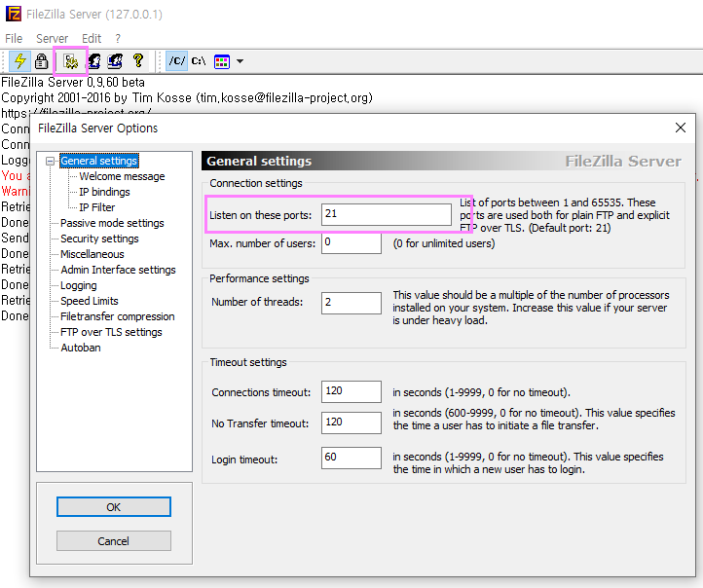
Task: Click the Max. number of users field
Action: click(x=351, y=243)
